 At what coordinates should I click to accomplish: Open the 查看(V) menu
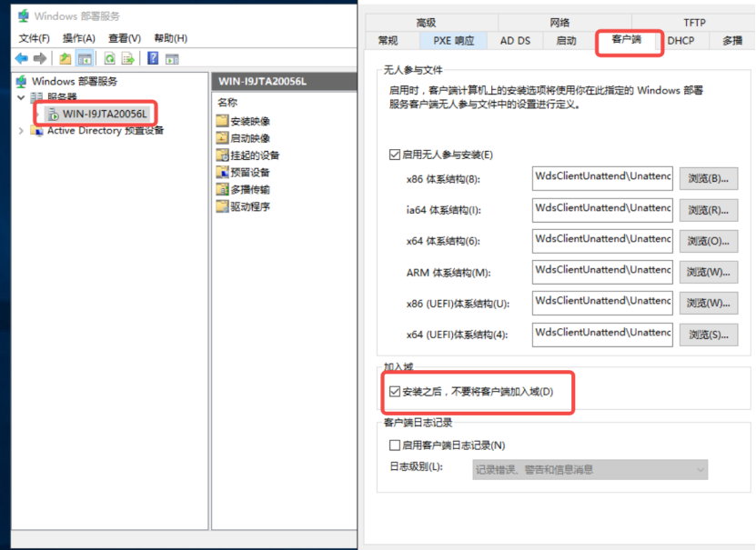[125, 38]
